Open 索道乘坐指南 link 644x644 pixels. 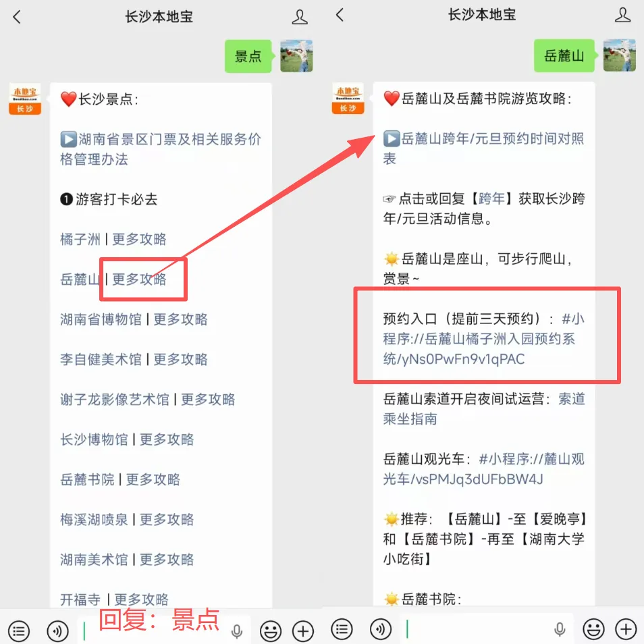(484, 408)
